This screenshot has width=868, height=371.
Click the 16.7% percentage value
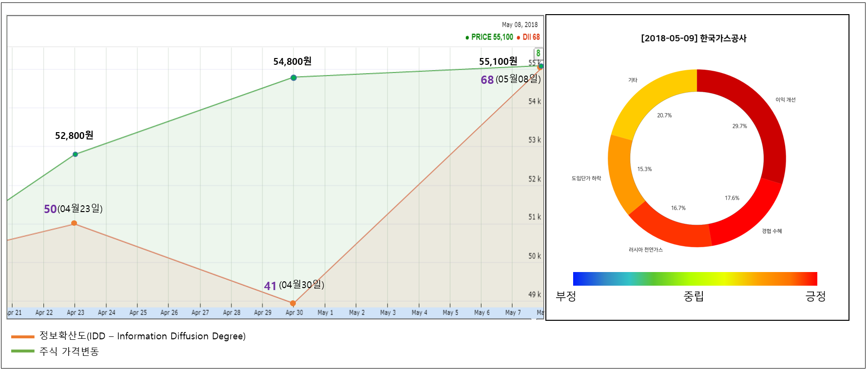click(678, 208)
